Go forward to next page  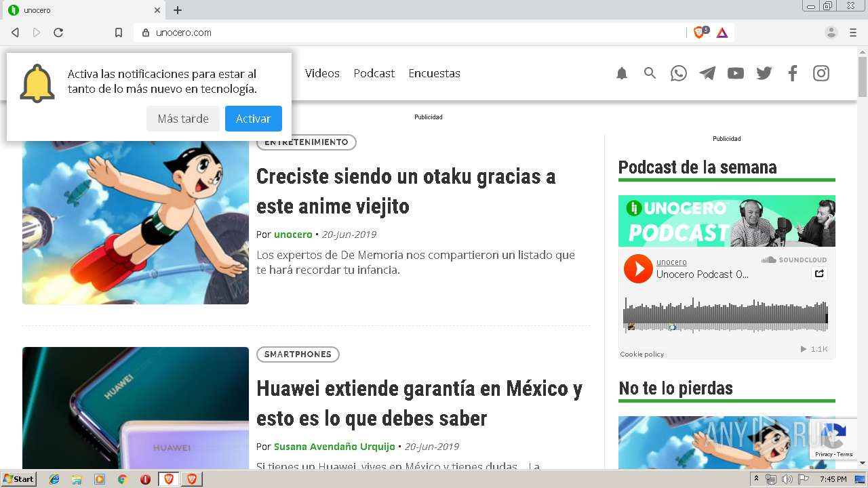click(37, 33)
